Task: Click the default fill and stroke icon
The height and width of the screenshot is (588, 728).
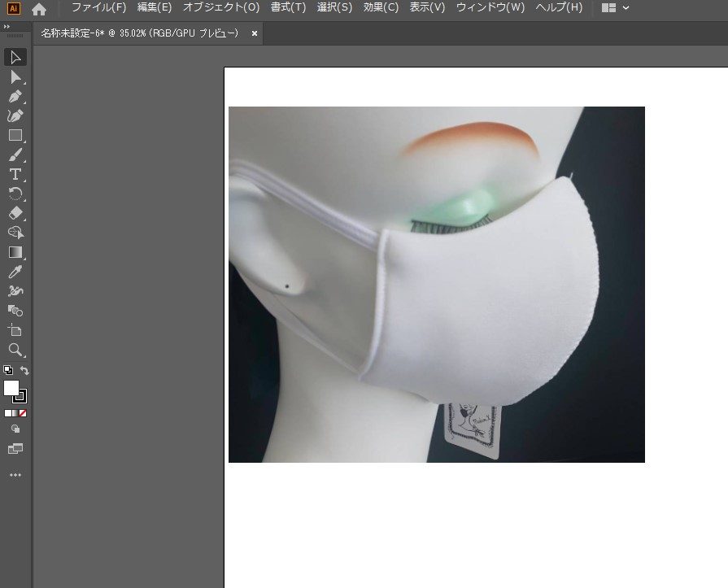Action: (x=8, y=370)
